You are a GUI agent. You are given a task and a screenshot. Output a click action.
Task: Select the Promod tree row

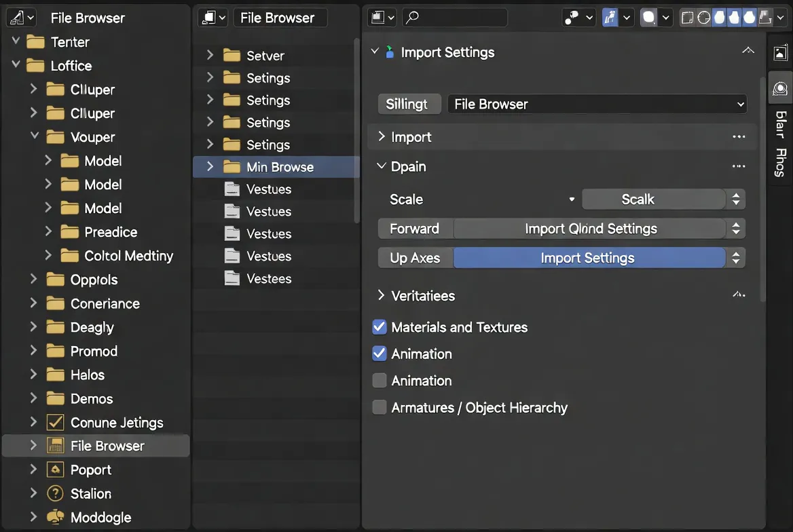[x=96, y=351]
